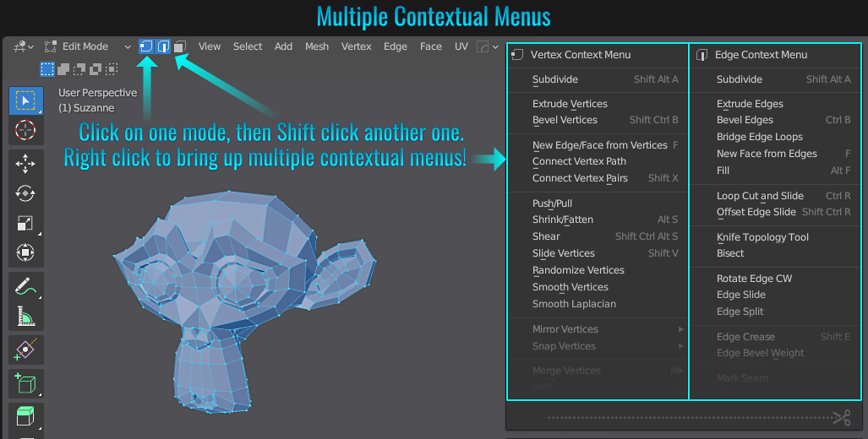Choose Extend Selection mode icon

coord(63,69)
